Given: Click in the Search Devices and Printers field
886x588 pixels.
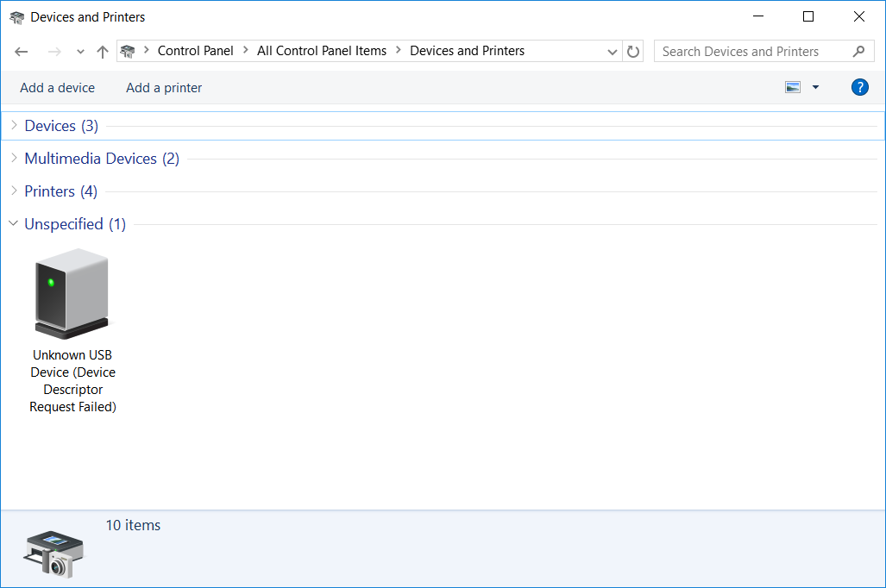Looking at the screenshot, I should coord(751,52).
